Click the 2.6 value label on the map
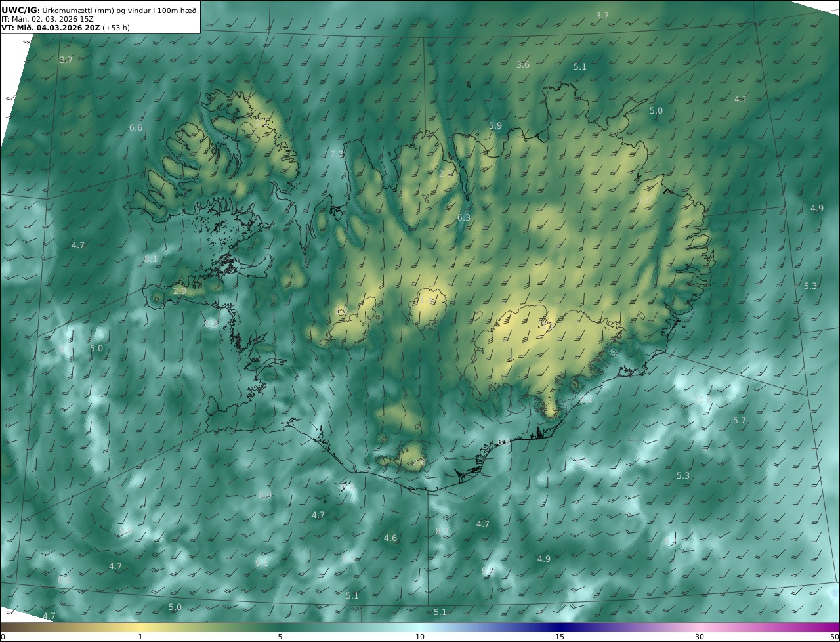Viewport: 840px width, 642px height. coord(419,463)
